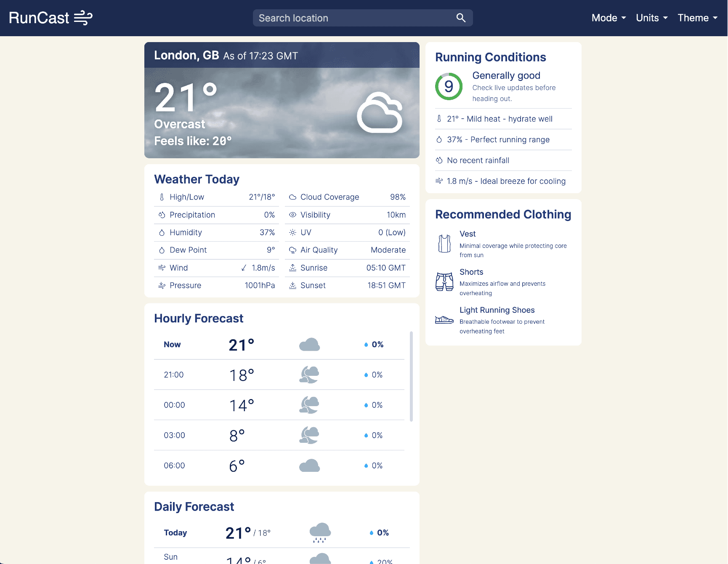Click the droplet icon beside 37% Perfect range
The image size is (728, 564).
pos(439,139)
